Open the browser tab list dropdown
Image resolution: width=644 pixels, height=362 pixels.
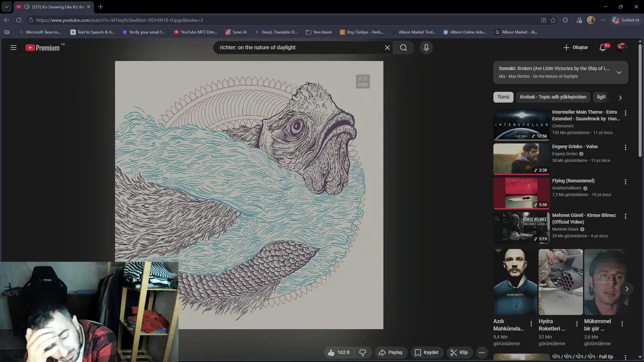(7, 7)
